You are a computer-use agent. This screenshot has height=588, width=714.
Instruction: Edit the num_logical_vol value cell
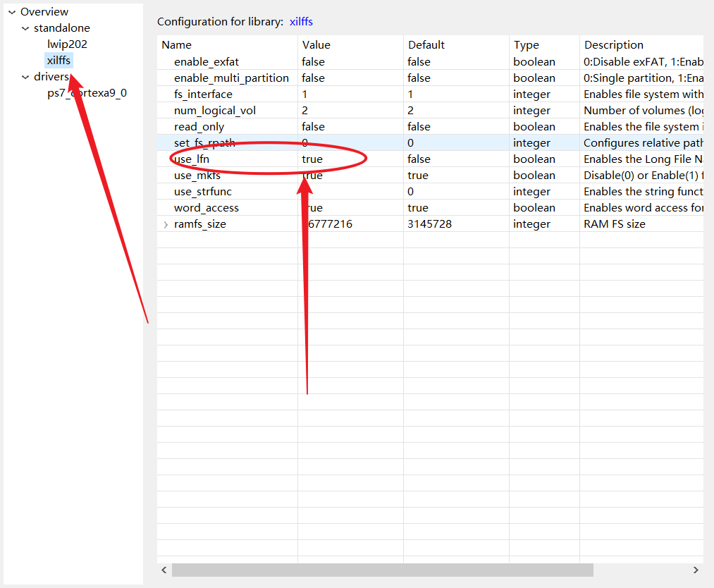pos(305,111)
